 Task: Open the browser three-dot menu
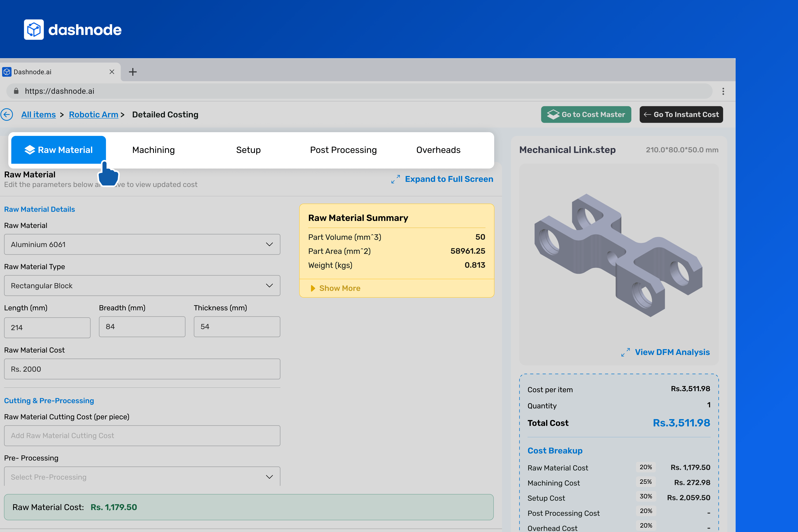click(x=723, y=91)
